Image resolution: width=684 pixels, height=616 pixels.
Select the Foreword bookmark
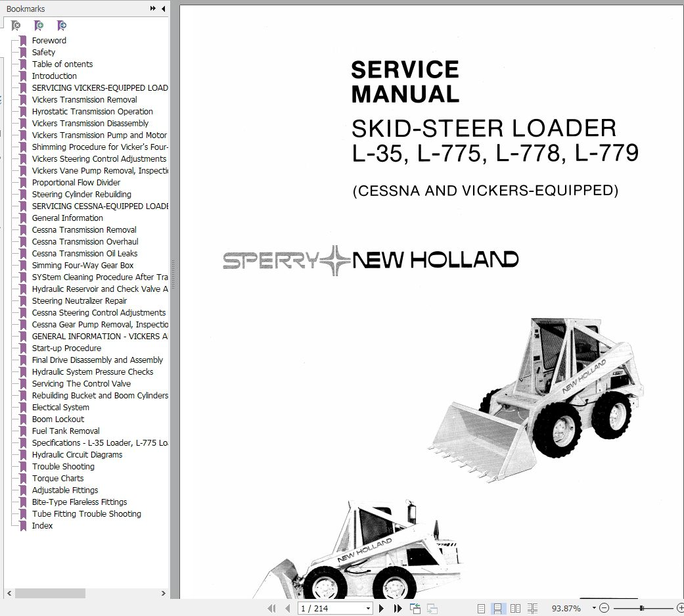coord(49,40)
